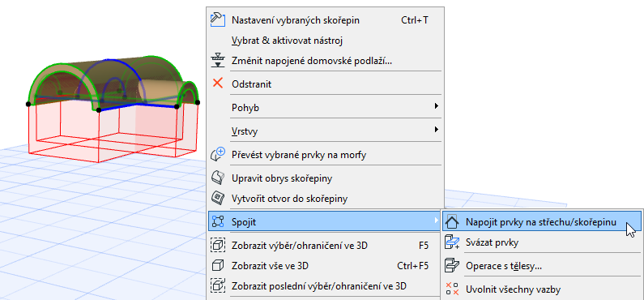Viewport: 644px width, 300px height.
Task: Click the hammer icon for Nastavení vybraných skořepin
Action: pyautogui.click(x=217, y=19)
